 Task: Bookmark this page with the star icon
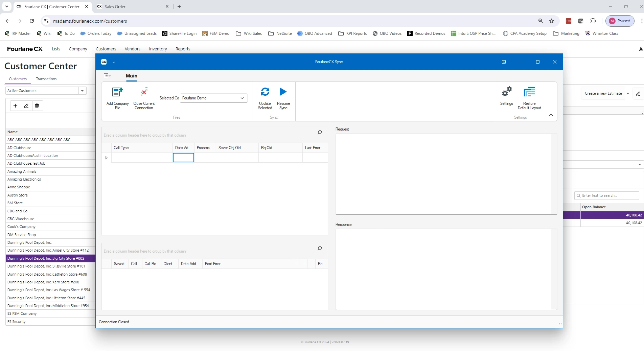point(552,21)
